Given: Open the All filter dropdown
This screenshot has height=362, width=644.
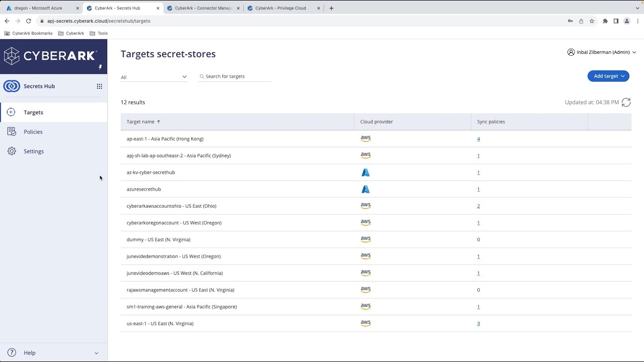Looking at the screenshot, I should pyautogui.click(x=154, y=77).
